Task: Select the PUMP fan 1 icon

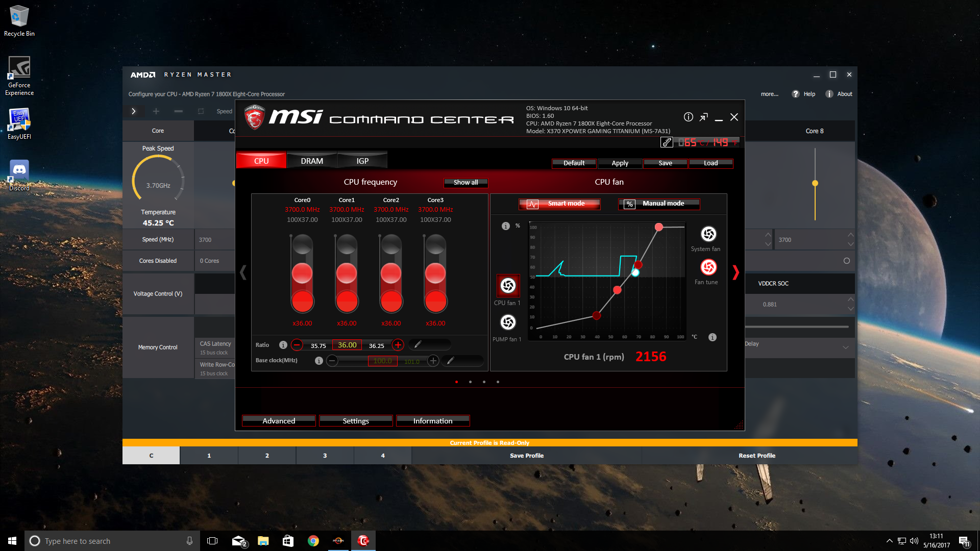Action: [508, 322]
